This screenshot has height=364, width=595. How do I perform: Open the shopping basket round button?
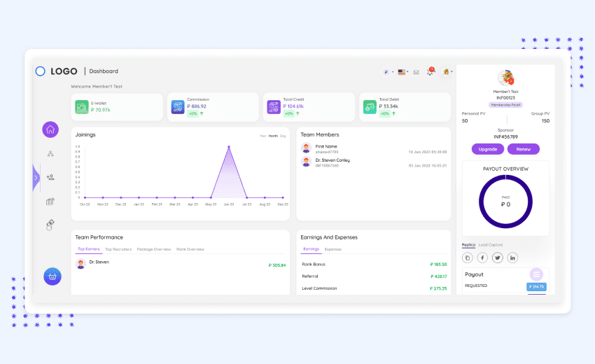(x=52, y=276)
